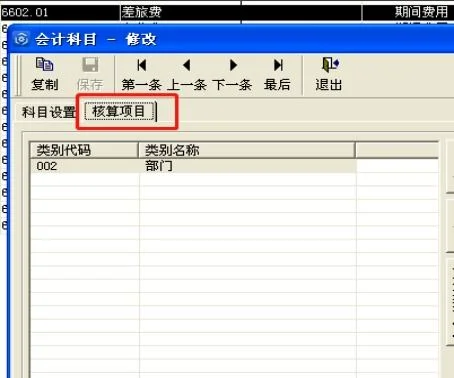Exit the dialog with 退出 door icon
The width and height of the screenshot is (454, 378).
tap(330, 64)
